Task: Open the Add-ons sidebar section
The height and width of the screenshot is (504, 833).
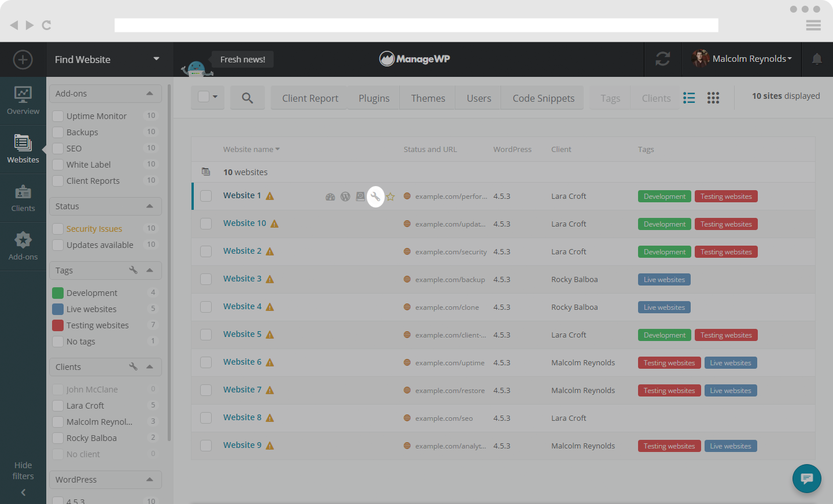Action: [x=23, y=246]
